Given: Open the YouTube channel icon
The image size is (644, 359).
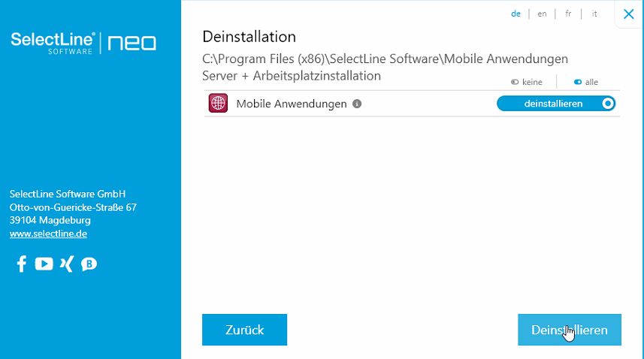Looking at the screenshot, I should click(x=44, y=264).
